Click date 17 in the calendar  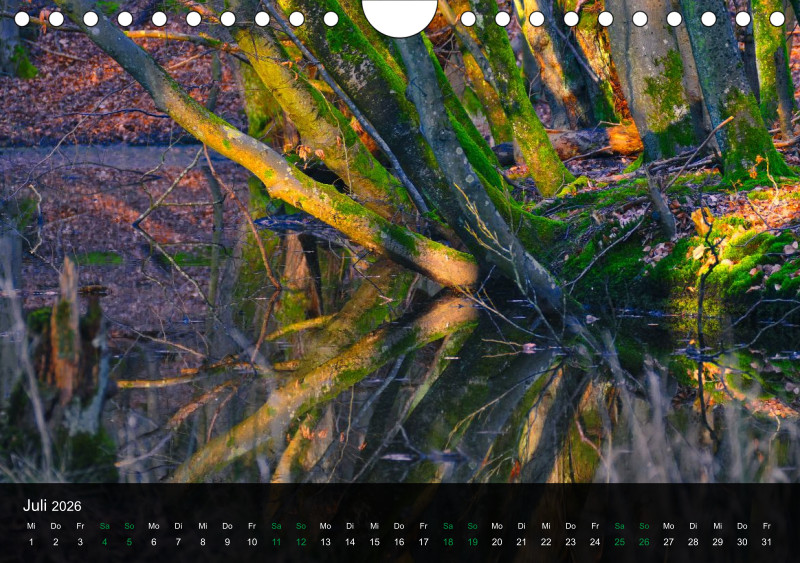coord(423,542)
